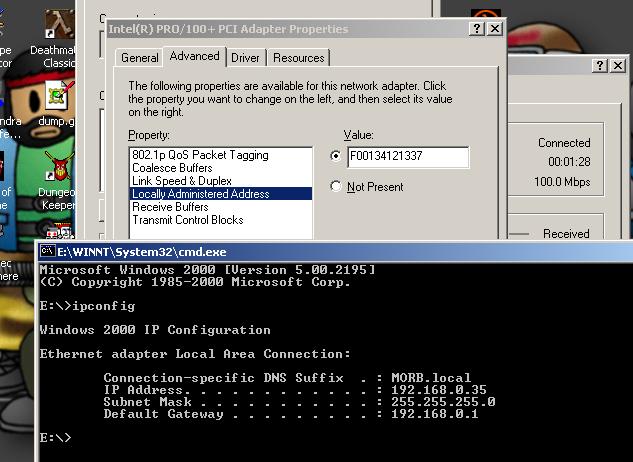Switch to the Driver tab
This screenshot has width=633, height=462.
[x=245, y=58]
